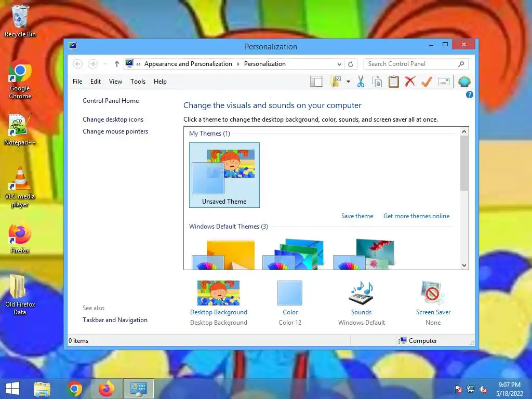This screenshot has width=532, height=399.
Task: Open the Sounds setting icon
Action: click(x=362, y=293)
